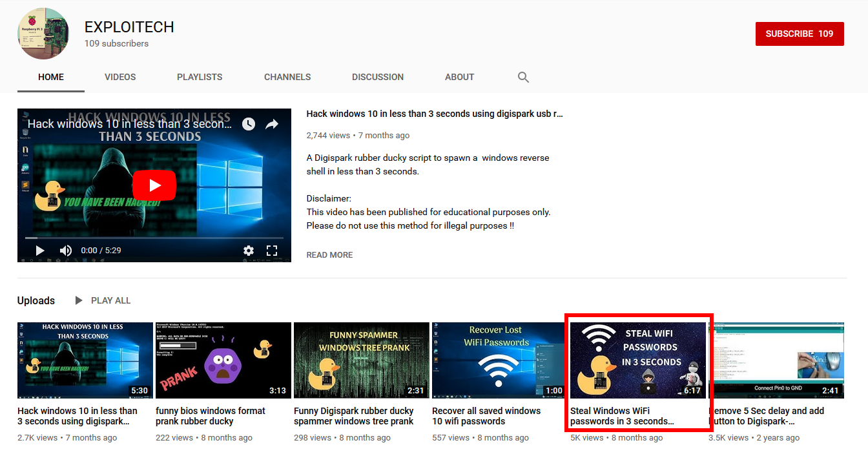Open Steal WiFi Passwords in 3 Seconds thumbnail
The width and height of the screenshot is (868, 467).
coord(638,360)
